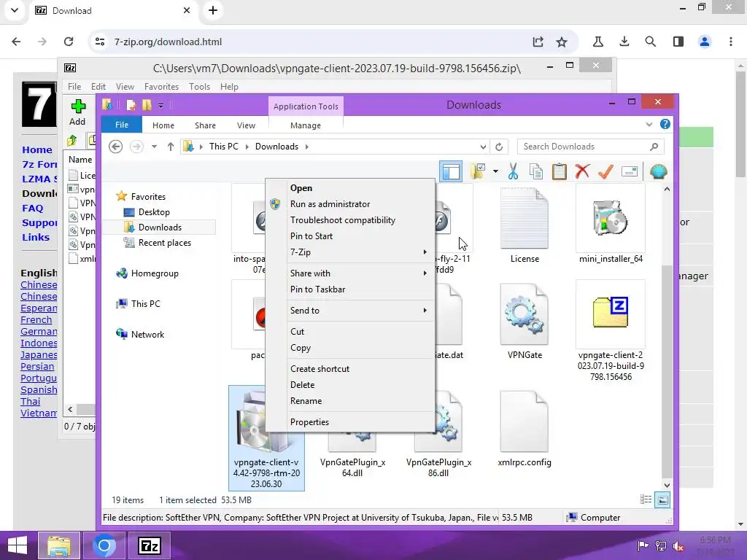The width and height of the screenshot is (747, 560).
Task: Toggle the preview pane layout icon
Action: [451, 171]
